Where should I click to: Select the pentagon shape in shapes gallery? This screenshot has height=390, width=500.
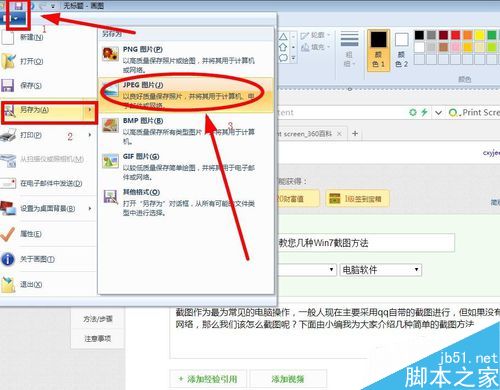click(283, 47)
